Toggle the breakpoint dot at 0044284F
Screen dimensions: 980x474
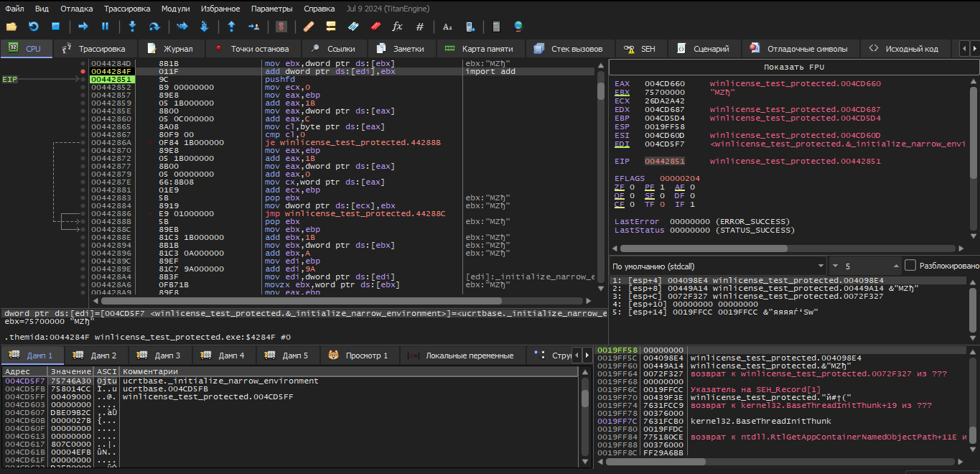(x=83, y=72)
